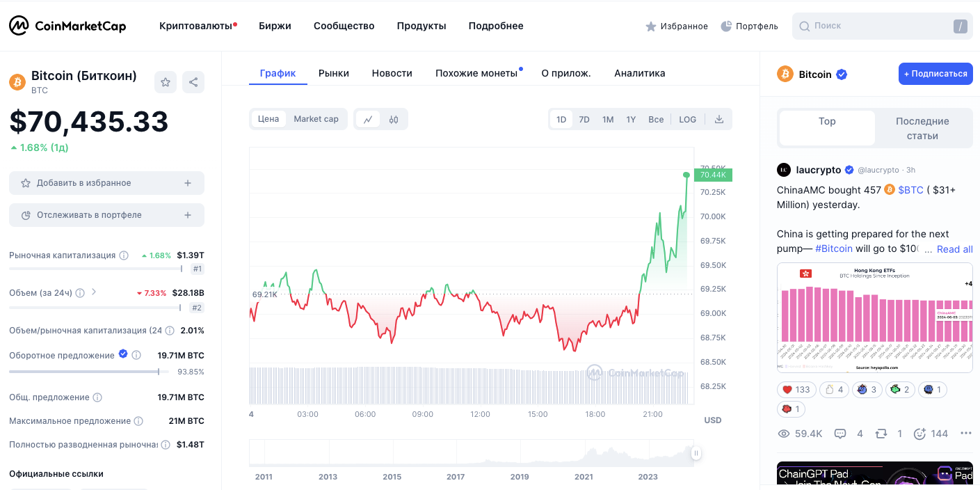Expand the 24h volume chevron arrow
The height and width of the screenshot is (490, 980).
(x=94, y=292)
